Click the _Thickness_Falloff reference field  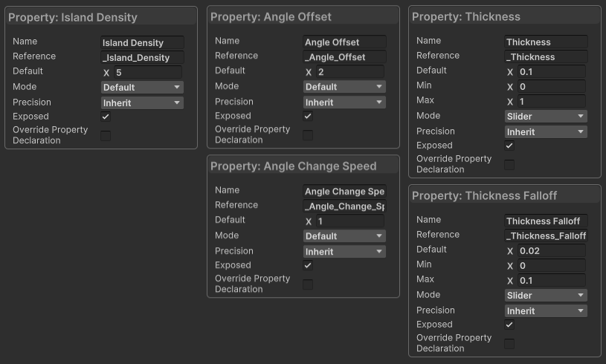point(546,235)
